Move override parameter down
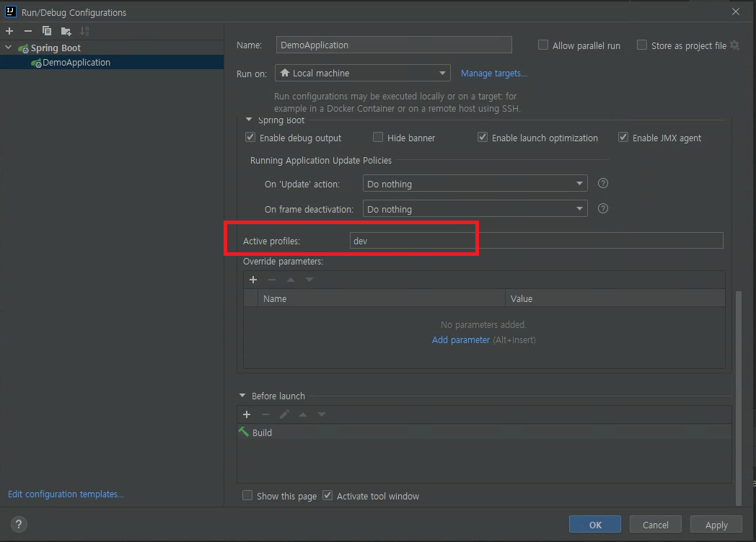The width and height of the screenshot is (756, 542). (309, 280)
